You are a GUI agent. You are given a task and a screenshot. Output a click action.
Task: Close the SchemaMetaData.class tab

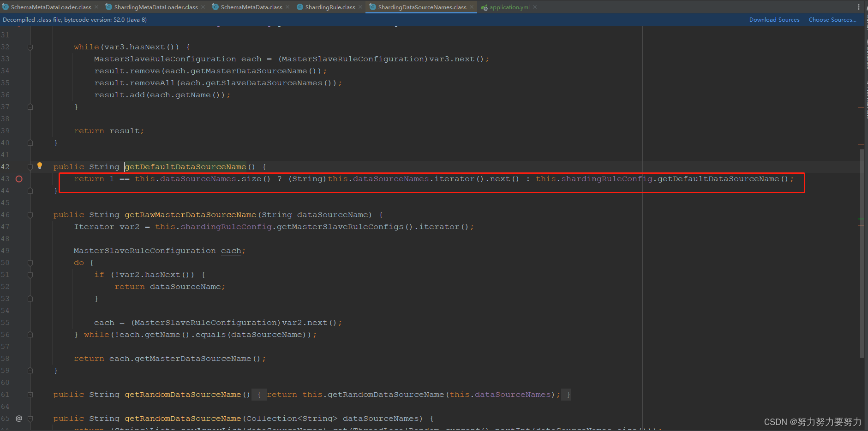(x=287, y=7)
